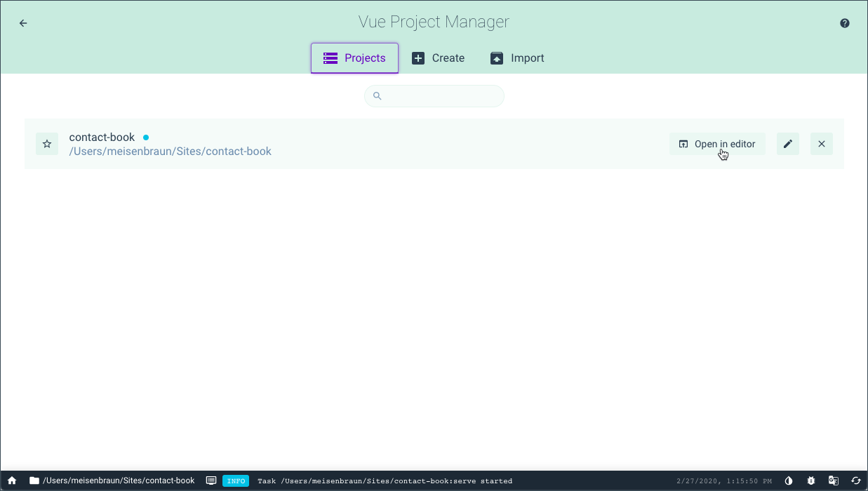This screenshot has width=868, height=491.
Task: Report a bug via the bug icon
Action: tap(810, 480)
